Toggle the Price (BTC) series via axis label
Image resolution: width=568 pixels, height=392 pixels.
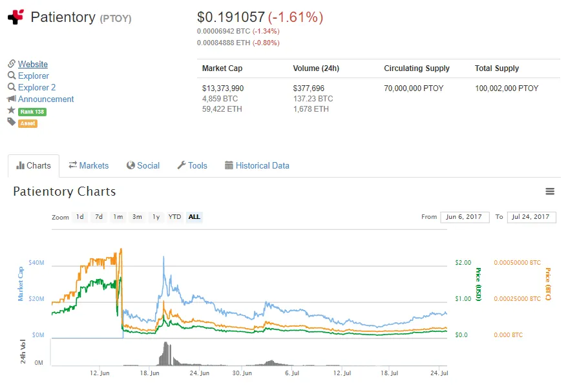[x=548, y=284]
